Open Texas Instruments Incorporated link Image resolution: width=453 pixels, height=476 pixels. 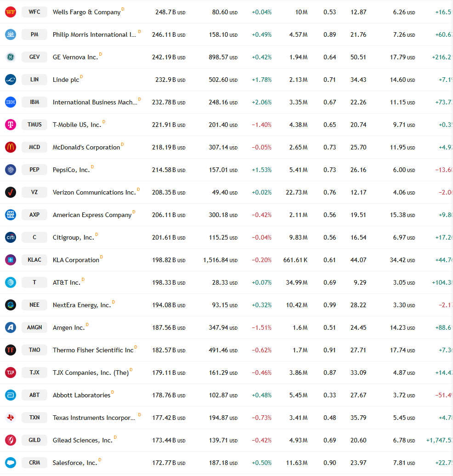click(x=94, y=418)
